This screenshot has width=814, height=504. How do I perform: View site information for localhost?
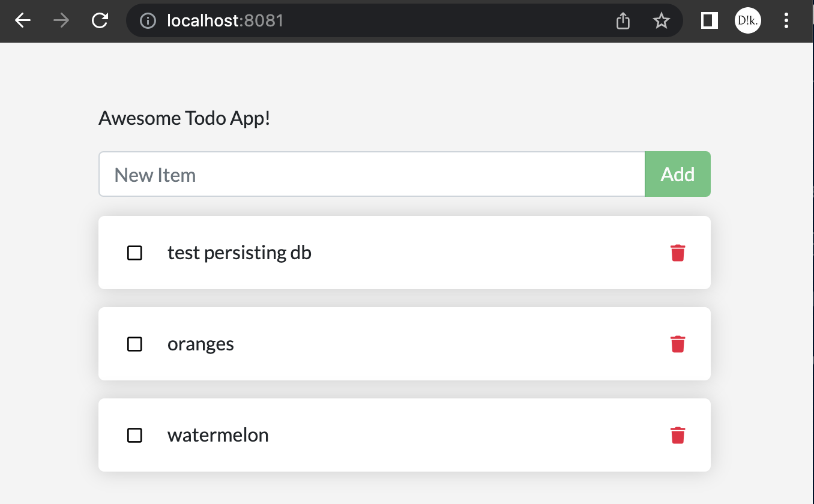[147, 20]
